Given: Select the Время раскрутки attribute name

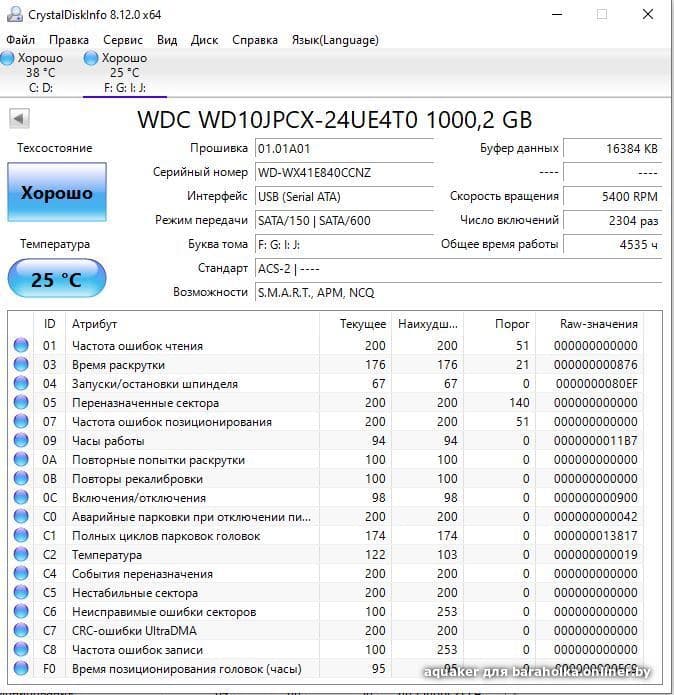Looking at the screenshot, I should pyautogui.click(x=118, y=365).
